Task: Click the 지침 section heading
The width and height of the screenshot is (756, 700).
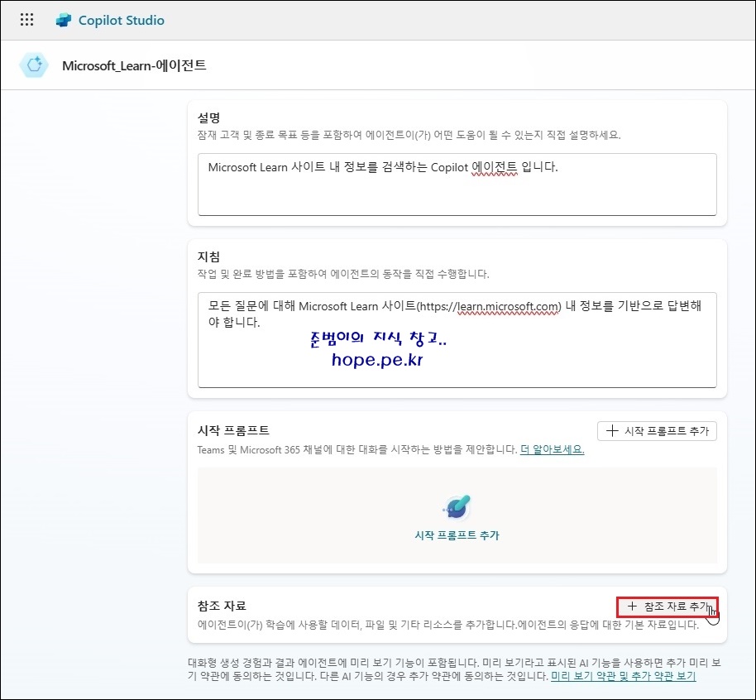Action: coord(208,257)
